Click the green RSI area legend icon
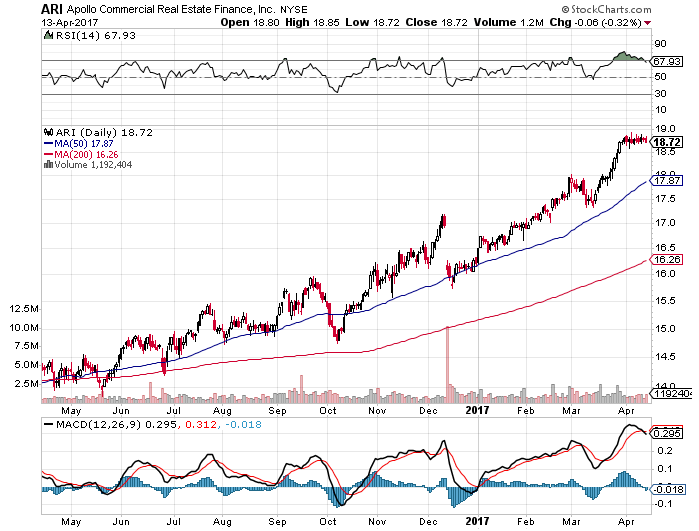 48,35
